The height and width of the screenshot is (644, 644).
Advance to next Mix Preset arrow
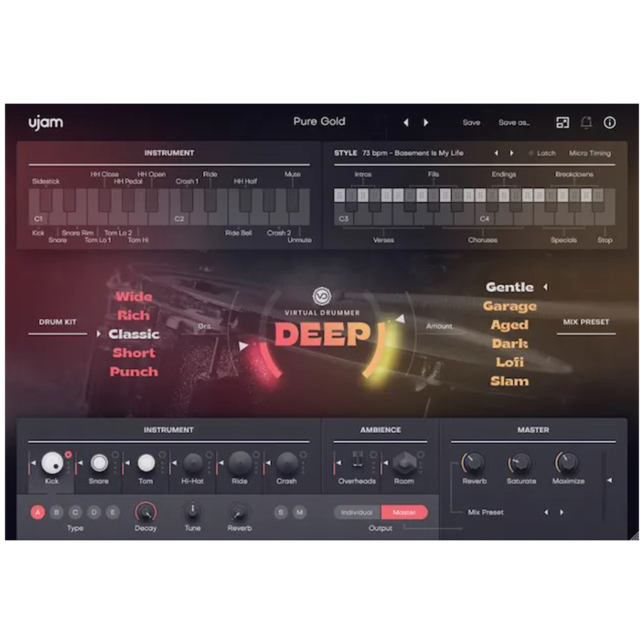pos(562,512)
